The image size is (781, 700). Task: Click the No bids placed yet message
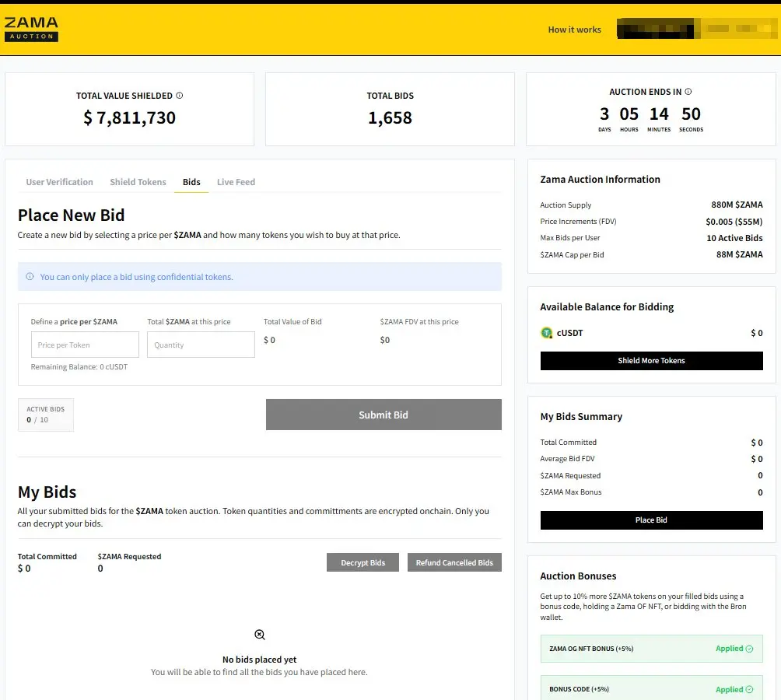pyautogui.click(x=260, y=660)
